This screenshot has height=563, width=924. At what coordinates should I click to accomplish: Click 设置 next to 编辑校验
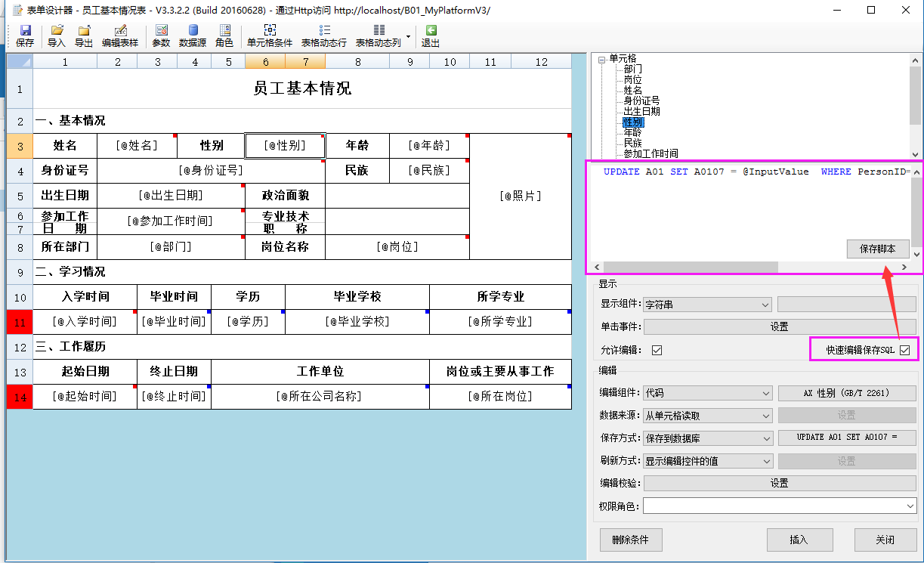point(780,483)
